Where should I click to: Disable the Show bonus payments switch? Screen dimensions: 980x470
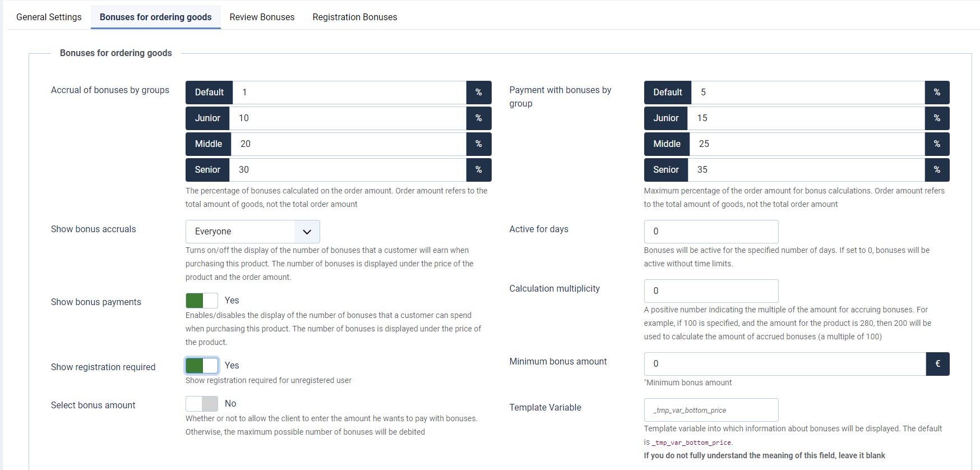[202, 301]
